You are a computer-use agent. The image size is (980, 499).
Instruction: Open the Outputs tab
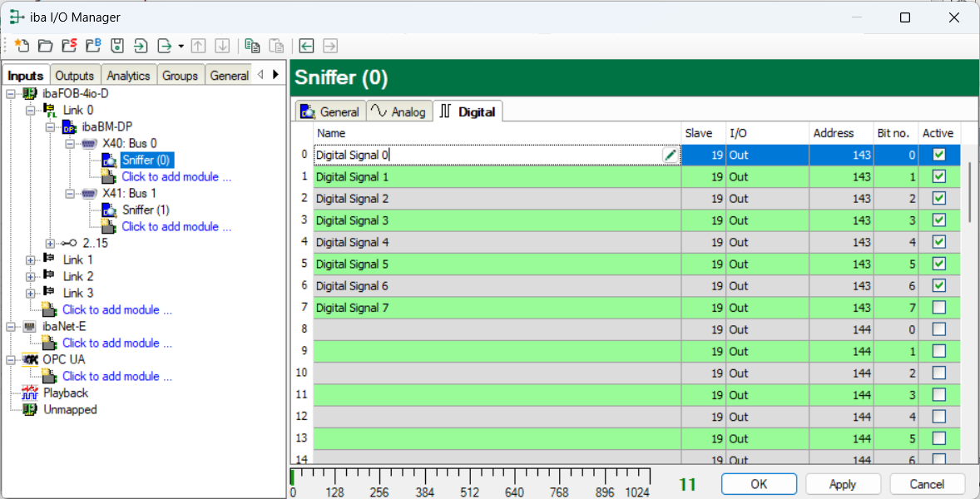tap(75, 75)
